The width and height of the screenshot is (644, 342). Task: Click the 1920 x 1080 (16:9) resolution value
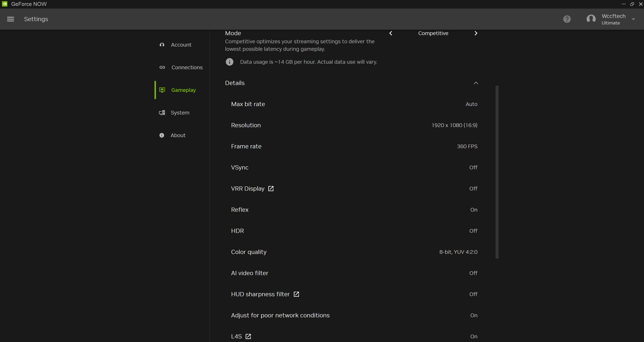(x=454, y=125)
